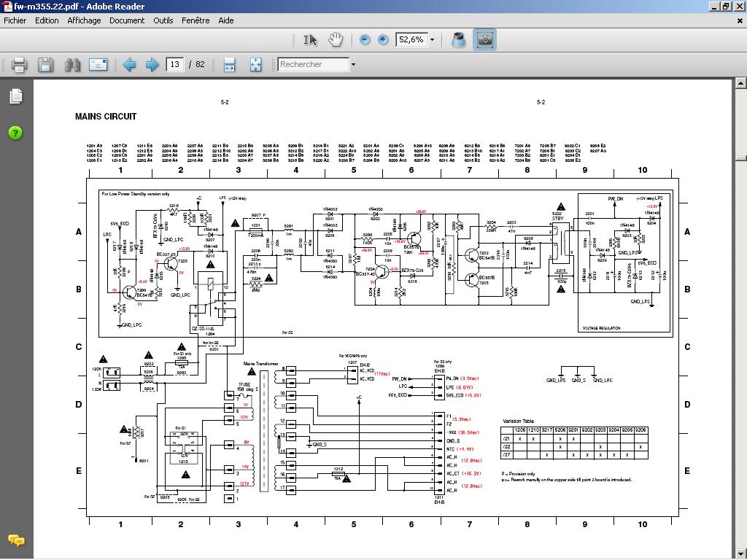The image size is (747, 560).
Task: Click the vertical scrollbar down arrow
Action: point(741,553)
